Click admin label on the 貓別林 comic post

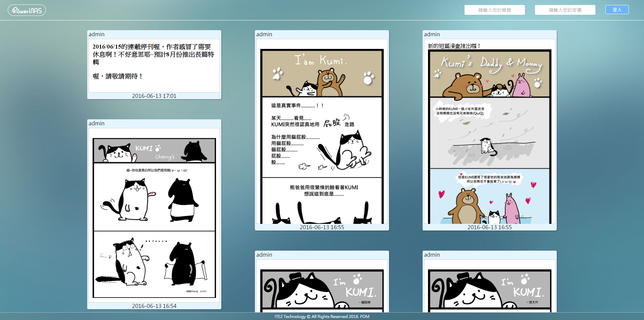tap(264, 255)
